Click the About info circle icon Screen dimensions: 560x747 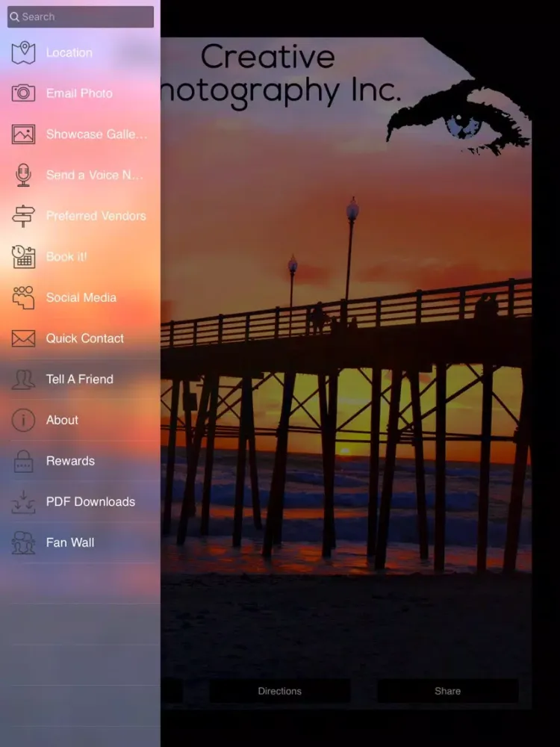(x=23, y=420)
